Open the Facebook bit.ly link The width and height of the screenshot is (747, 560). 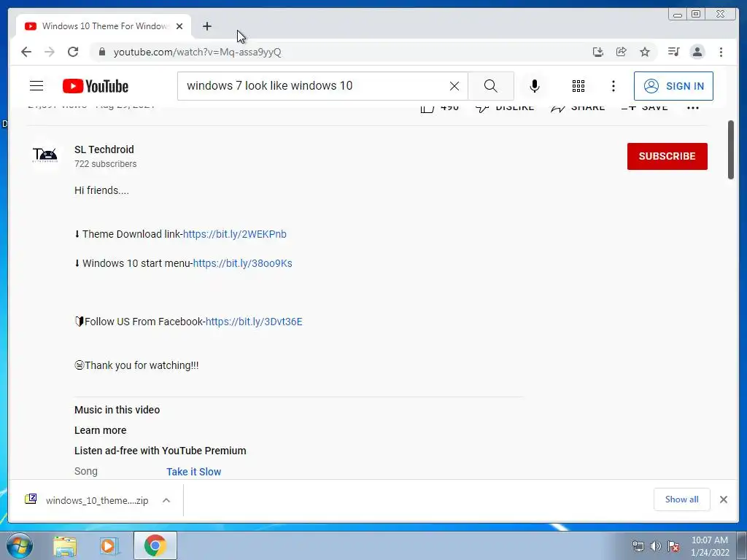(254, 322)
